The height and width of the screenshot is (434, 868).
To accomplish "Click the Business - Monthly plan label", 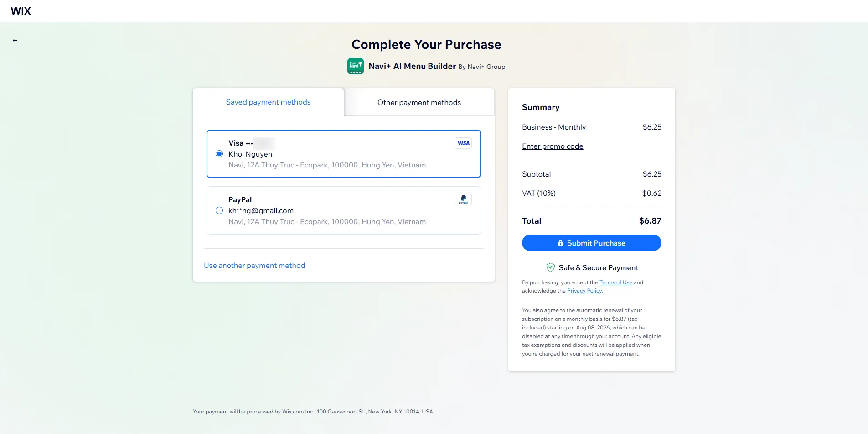I will tap(554, 127).
